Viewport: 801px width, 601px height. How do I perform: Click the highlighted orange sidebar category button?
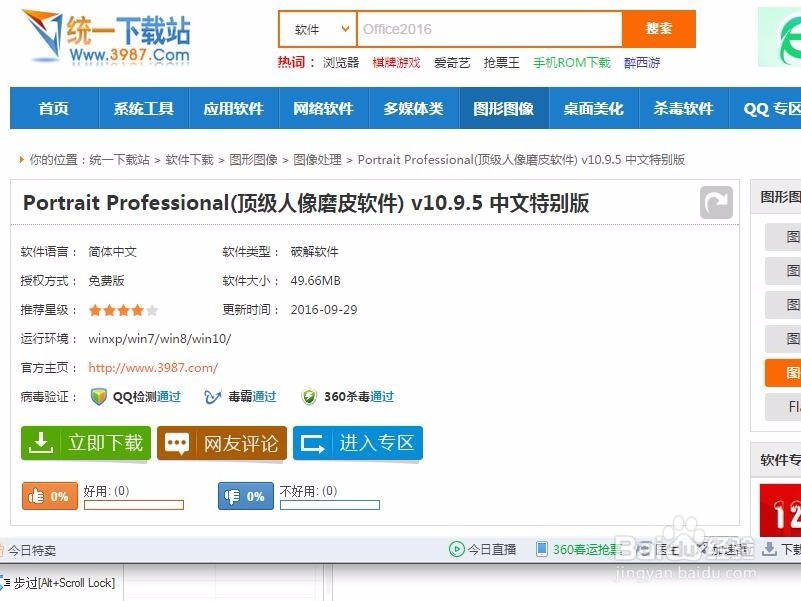tap(783, 373)
